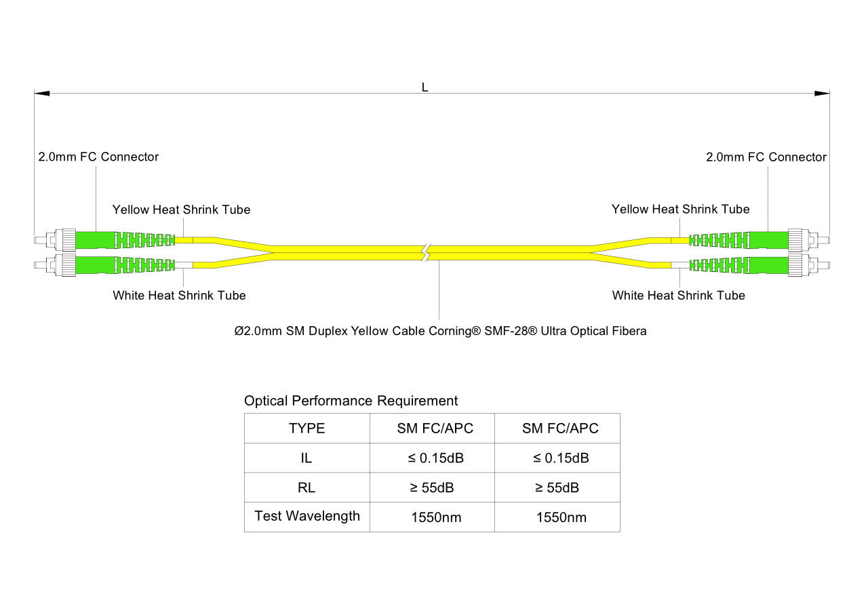Click the top-left green FC connector
Viewport: 868px width, 613px height.
[95, 240]
